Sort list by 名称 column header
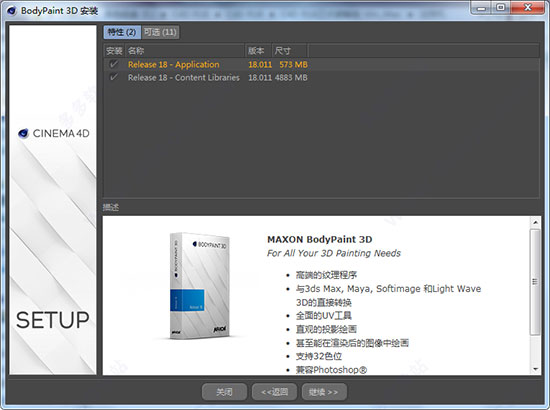 pos(185,51)
